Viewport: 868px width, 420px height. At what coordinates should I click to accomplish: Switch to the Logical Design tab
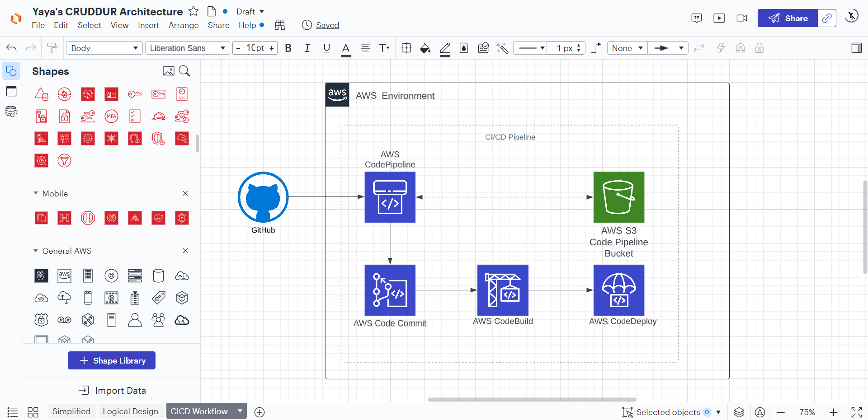pyautogui.click(x=130, y=411)
